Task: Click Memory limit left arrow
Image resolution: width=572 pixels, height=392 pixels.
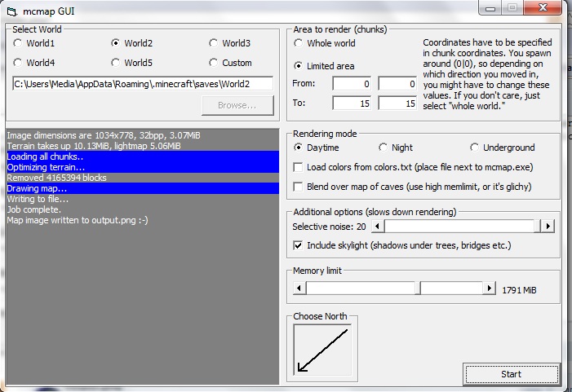Action: [299, 288]
